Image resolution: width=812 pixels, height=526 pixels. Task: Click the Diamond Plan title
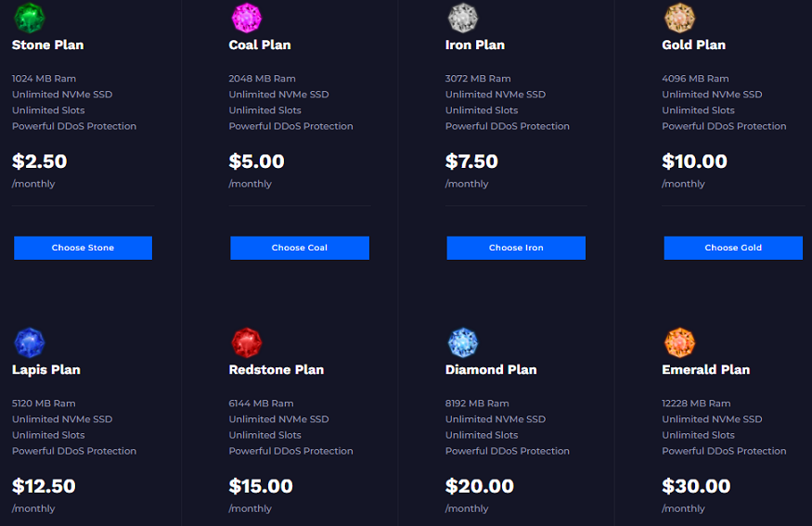491,369
